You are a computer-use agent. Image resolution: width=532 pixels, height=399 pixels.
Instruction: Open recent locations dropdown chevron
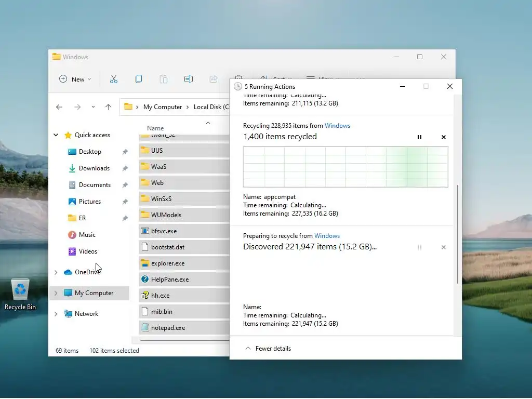click(93, 107)
